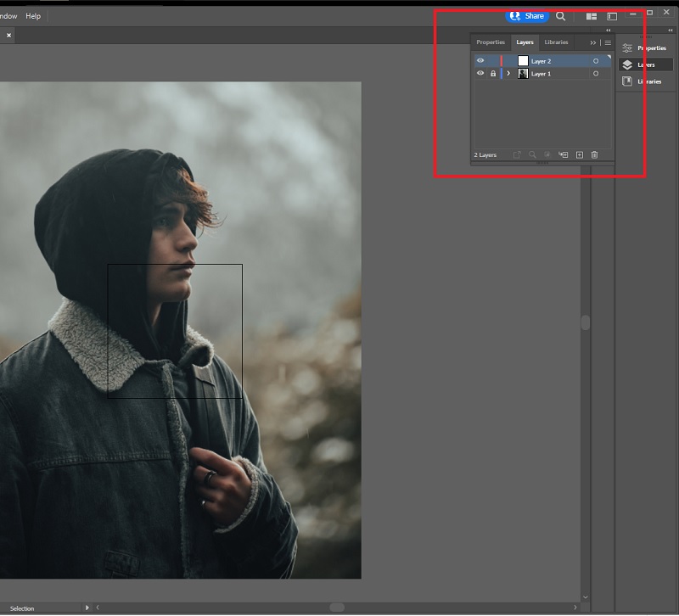Screen dimensions: 679x616
Task: Create a new layer with the plus icon
Action: pos(580,154)
